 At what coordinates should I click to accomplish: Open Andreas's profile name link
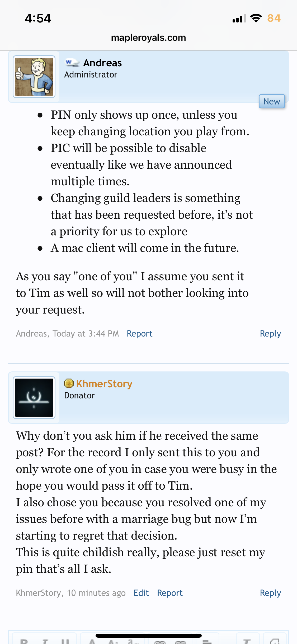tap(102, 63)
